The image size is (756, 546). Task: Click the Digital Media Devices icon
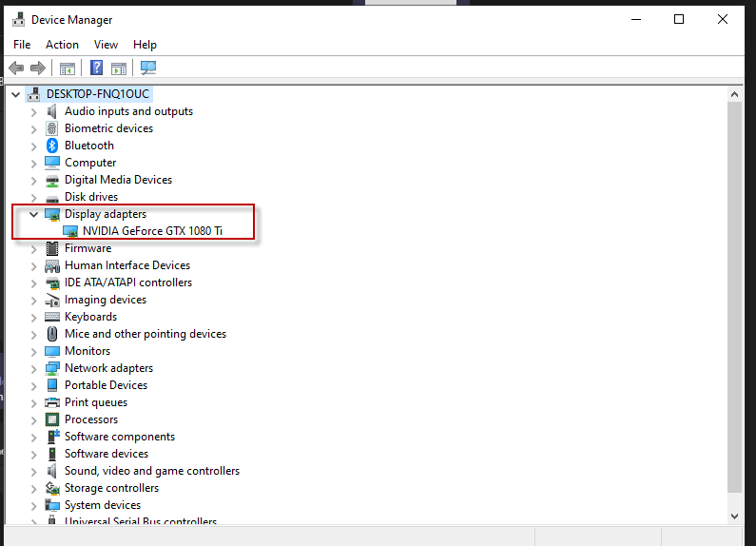(x=52, y=181)
